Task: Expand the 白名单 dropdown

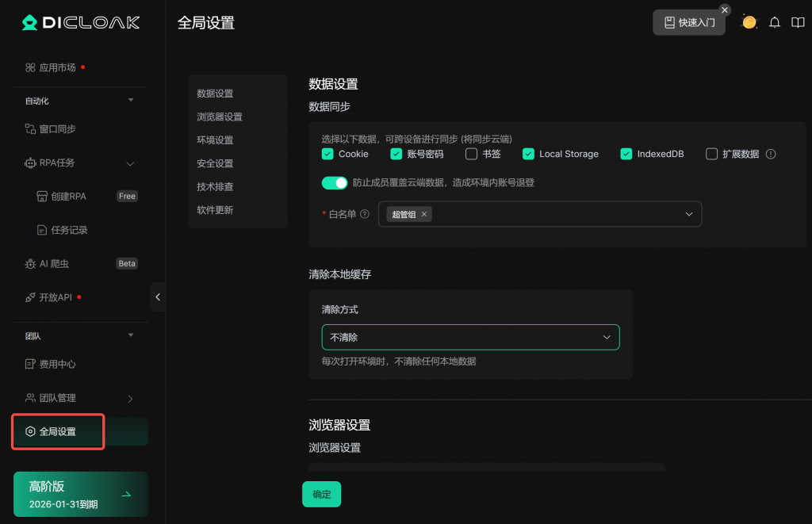Action: [688, 214]
